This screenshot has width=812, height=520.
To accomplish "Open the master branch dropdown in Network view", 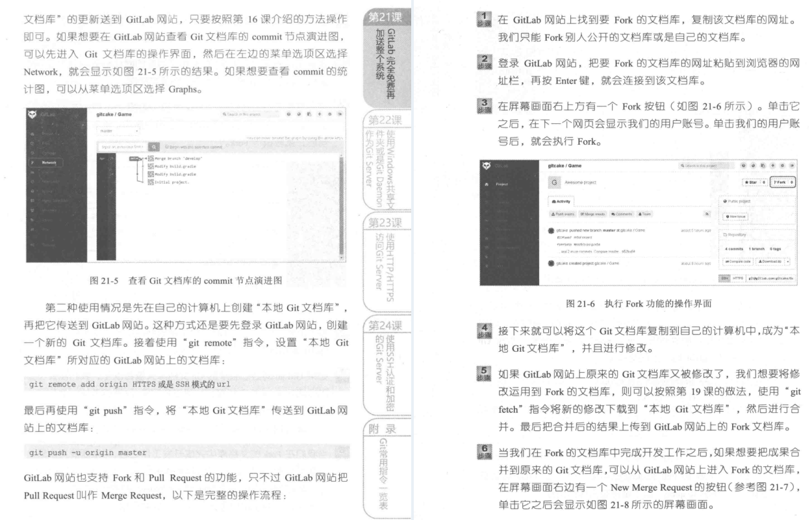I will [118, 131].
